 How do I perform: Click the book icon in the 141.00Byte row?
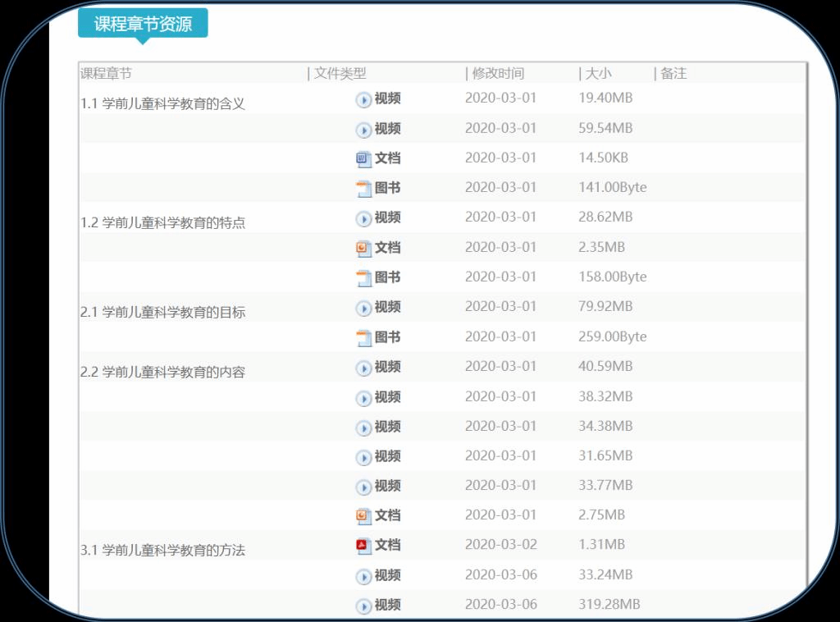click(363, 189)
